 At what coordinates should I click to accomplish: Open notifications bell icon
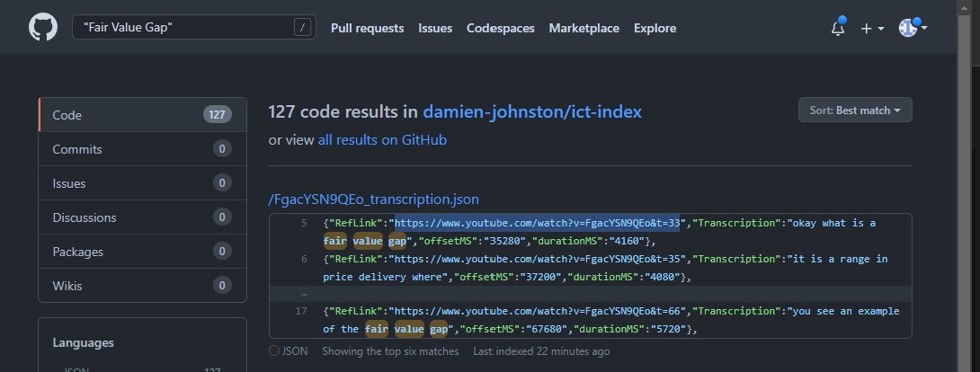click(838, 28)
